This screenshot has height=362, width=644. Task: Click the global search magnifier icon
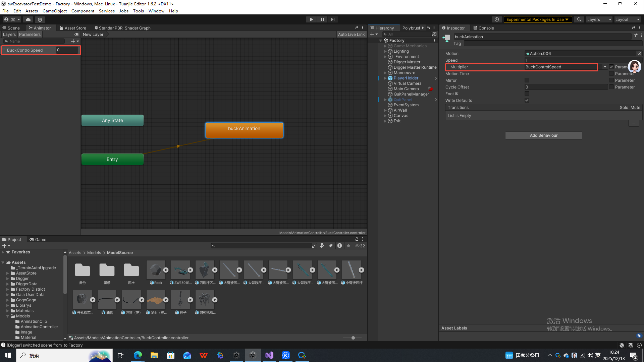579,19
